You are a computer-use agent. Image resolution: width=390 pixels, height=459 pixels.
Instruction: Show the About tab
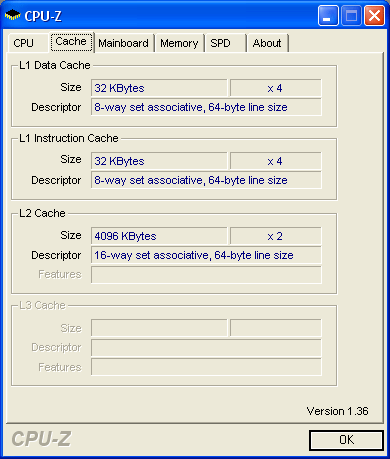[267, 43]
